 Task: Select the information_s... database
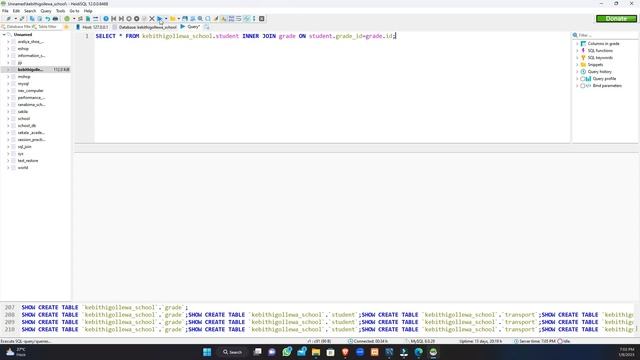click(x=31, y=56)
